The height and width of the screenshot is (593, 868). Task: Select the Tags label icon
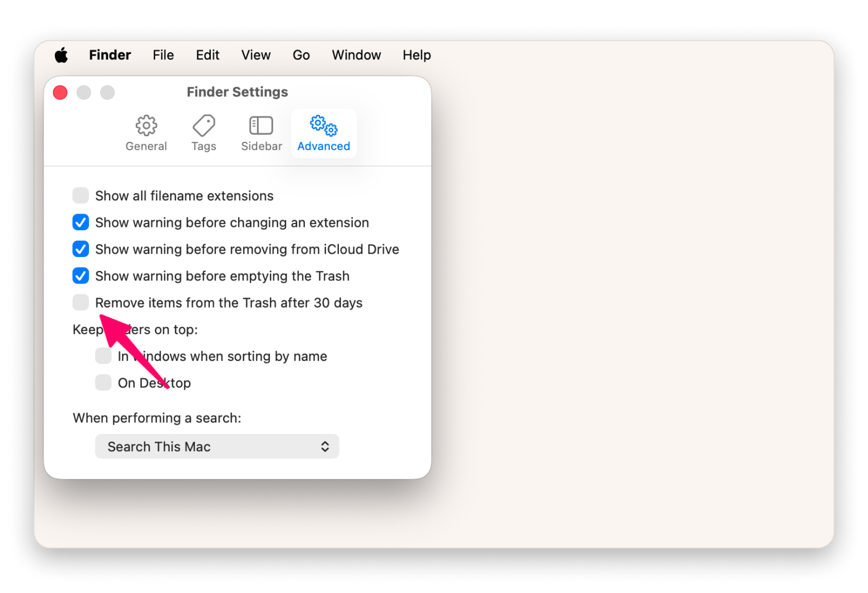point(204,126)
